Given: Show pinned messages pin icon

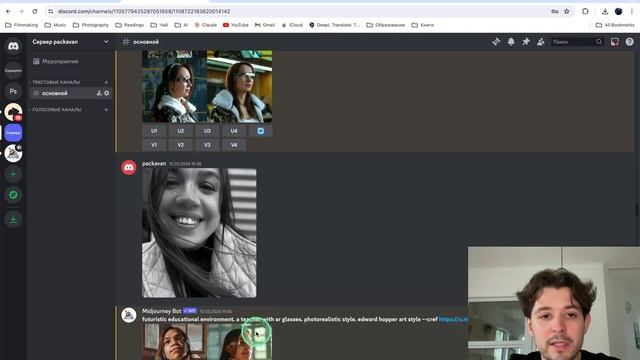Looking at the screenshot, I should coord(526,42).
